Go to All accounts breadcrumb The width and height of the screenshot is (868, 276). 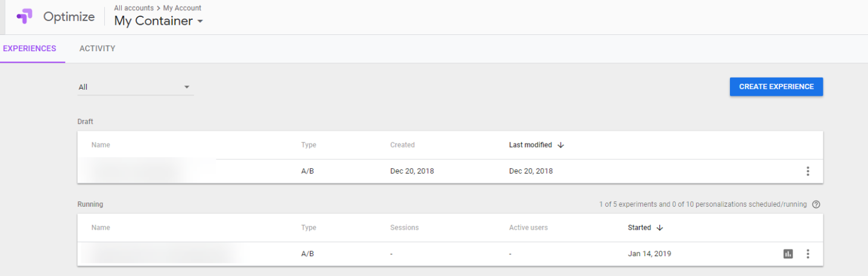pos(135,8)
